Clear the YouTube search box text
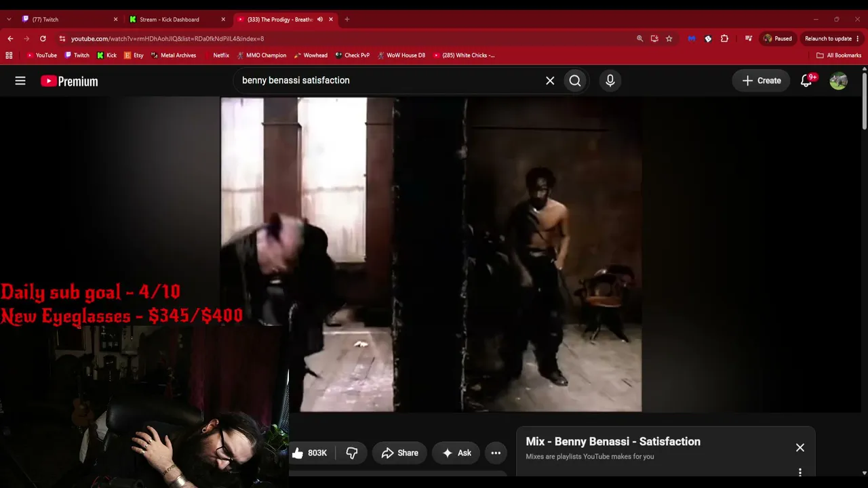 [x=550, y=81]
